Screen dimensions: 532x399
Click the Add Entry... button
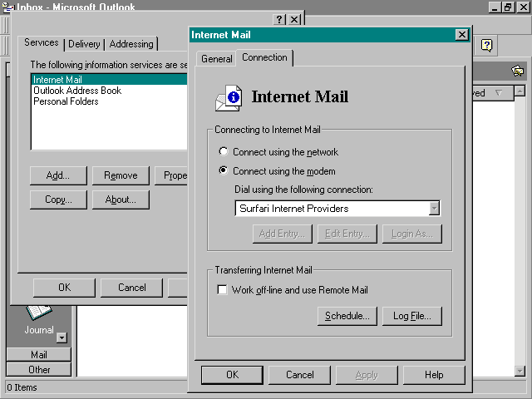click(283, 234)
